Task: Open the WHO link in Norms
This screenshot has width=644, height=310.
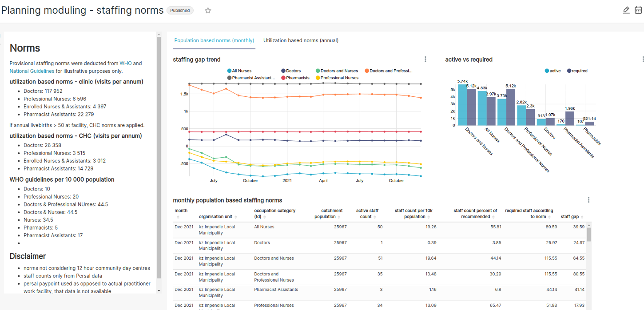Action: [x=126, y=64]
